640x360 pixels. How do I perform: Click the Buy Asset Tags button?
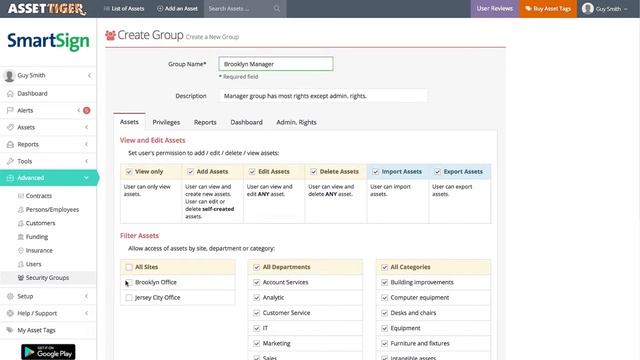pyautogui.click(x=548, y=9)
